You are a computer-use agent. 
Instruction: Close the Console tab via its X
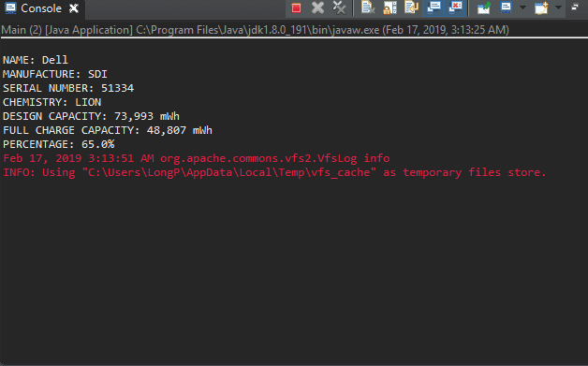(x=74, y=8)
